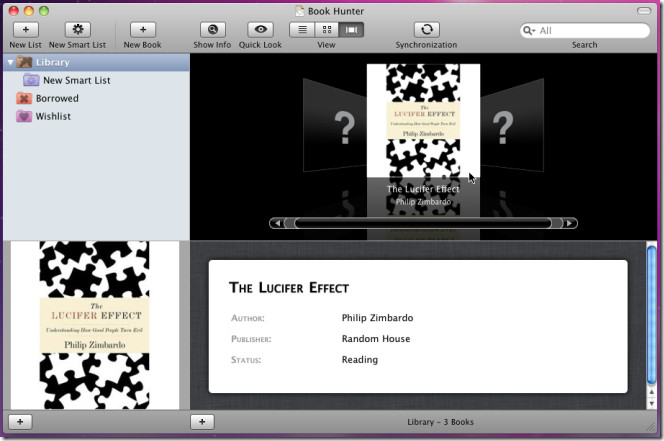Click the toolbar toggle pill in title bar
The width and height of the screenshot is (664, 441).
click(644, 11)
